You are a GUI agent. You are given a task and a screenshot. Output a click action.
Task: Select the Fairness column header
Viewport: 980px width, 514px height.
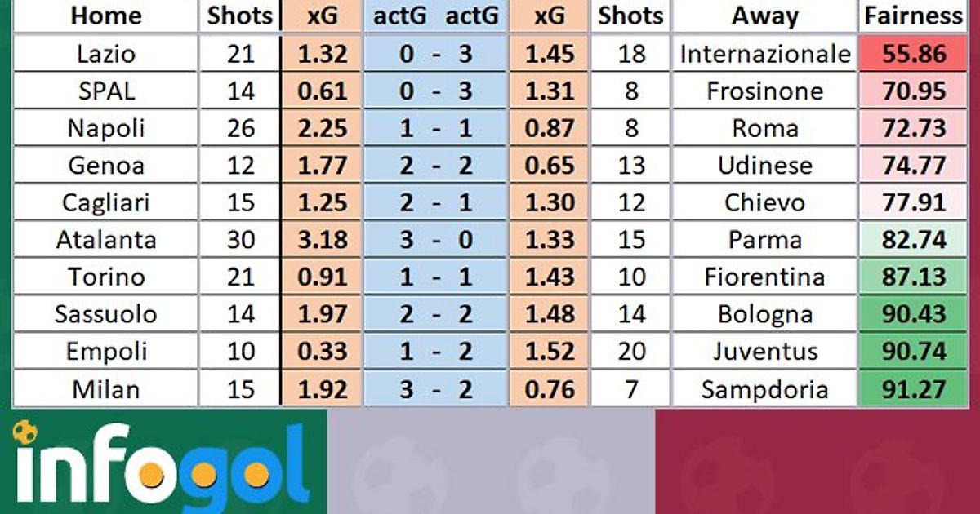point(914,16)
